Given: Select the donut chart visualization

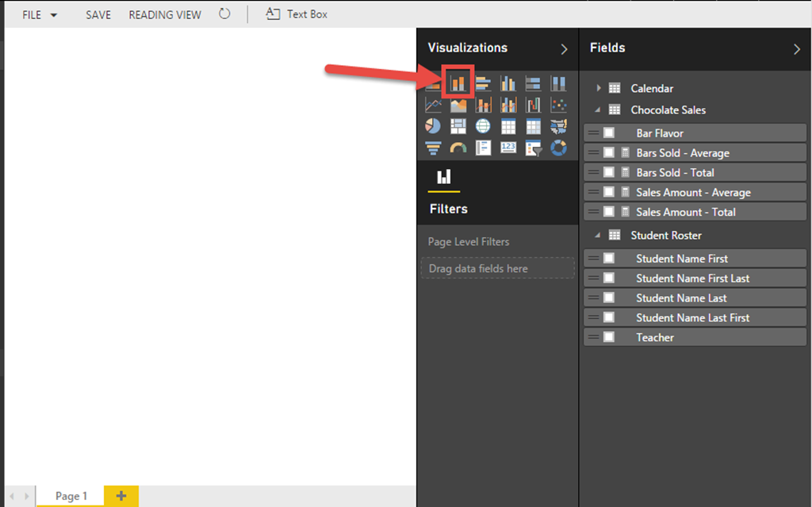Looking at the screenshot, I should [558, 148].
